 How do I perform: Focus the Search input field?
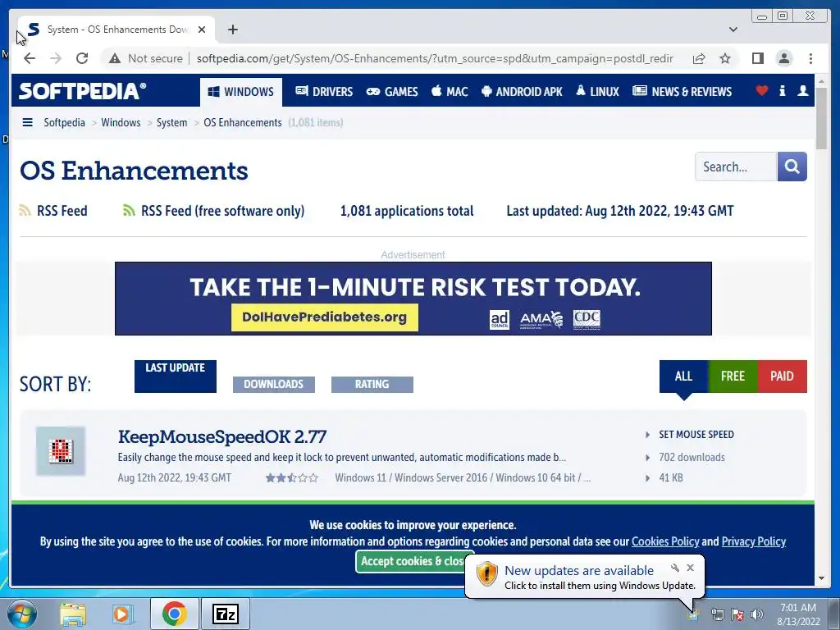click(x=736, y=167)
